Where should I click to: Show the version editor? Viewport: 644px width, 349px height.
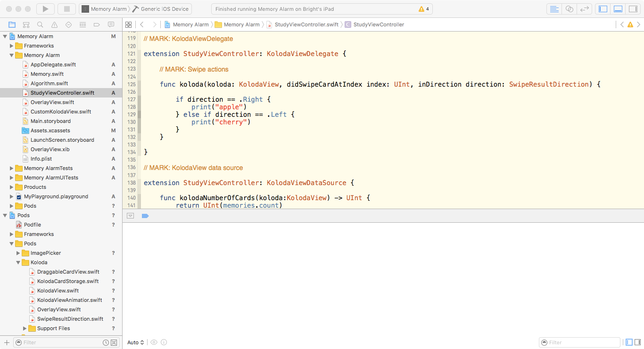585,9
